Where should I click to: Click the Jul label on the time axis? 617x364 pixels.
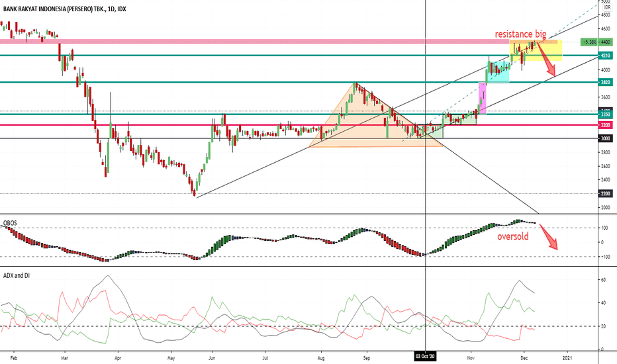point(265,358)
